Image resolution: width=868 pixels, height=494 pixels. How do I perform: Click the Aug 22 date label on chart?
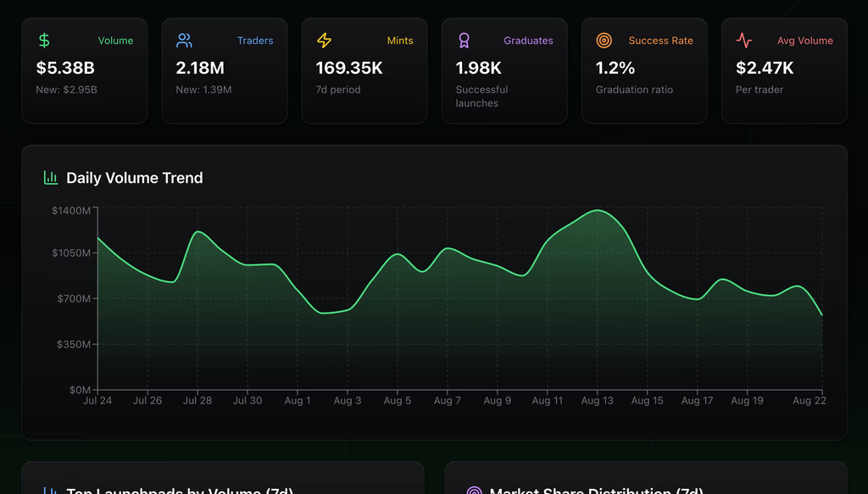pos(808,401)
